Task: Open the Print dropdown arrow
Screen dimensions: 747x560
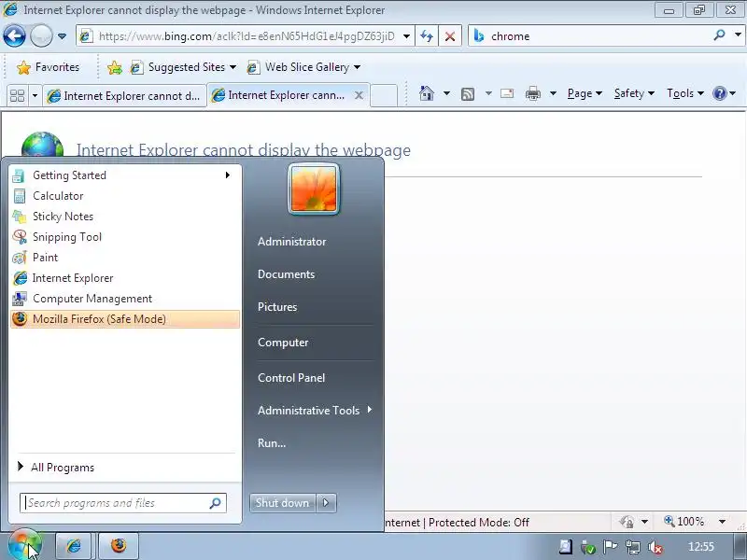Action: click(x=553, y=93)
